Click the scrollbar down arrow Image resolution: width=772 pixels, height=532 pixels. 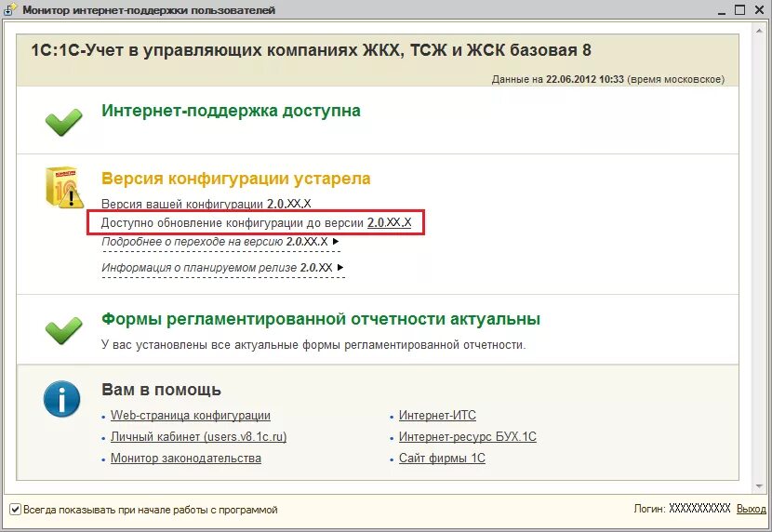(759, 486)
